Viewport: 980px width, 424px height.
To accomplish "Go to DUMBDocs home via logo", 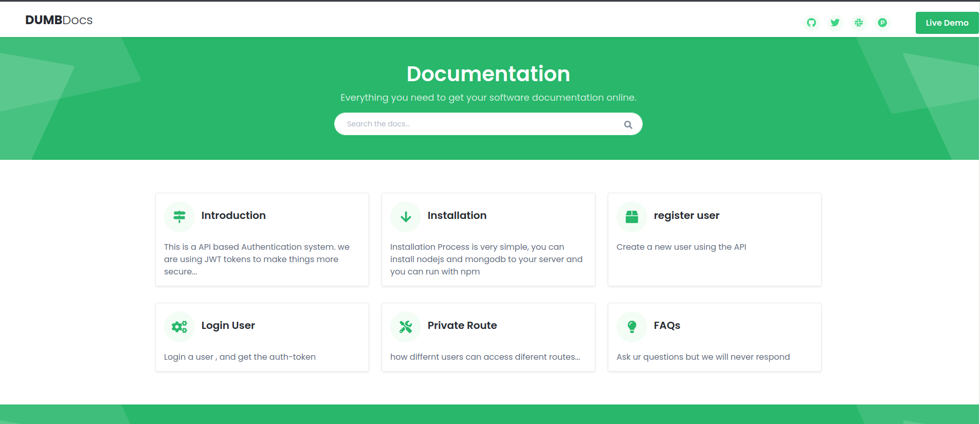I will (59, 20).
